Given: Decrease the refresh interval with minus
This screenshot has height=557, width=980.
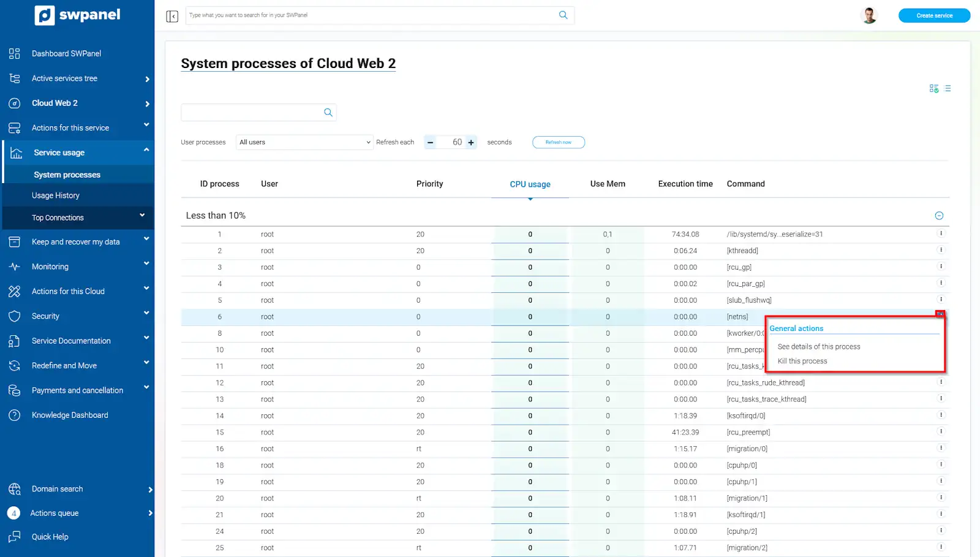Looking at the screenshot, I should pos(430,142).
